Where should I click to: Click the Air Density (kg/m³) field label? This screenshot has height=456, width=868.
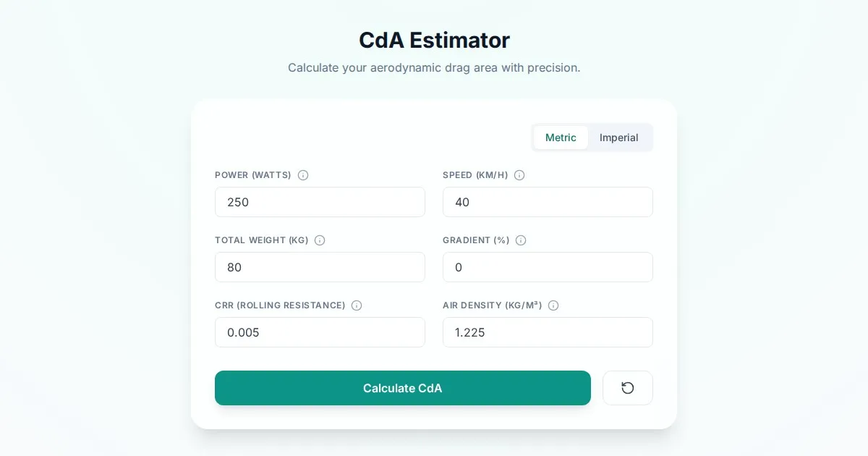pyautogui.click(x=492, y=305)
